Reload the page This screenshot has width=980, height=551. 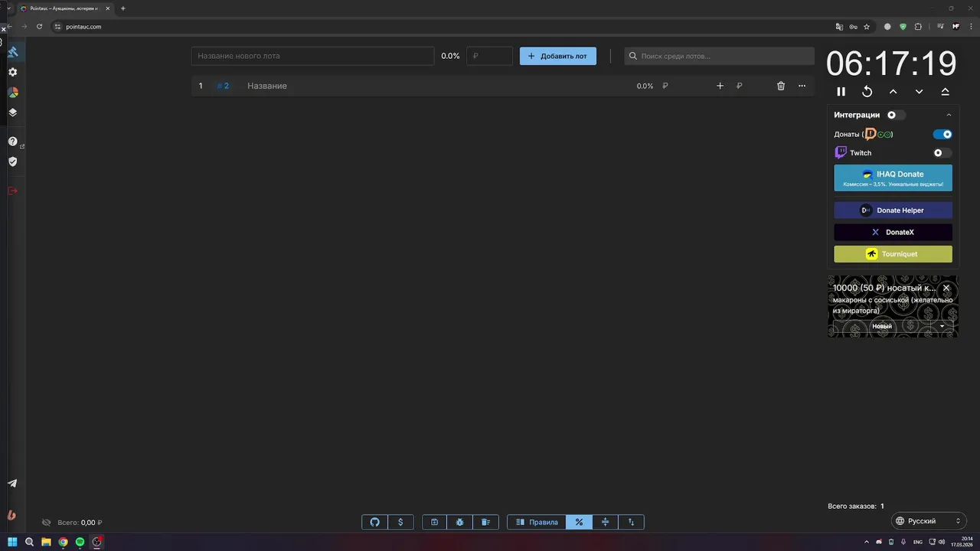click(x=40, y=27)
